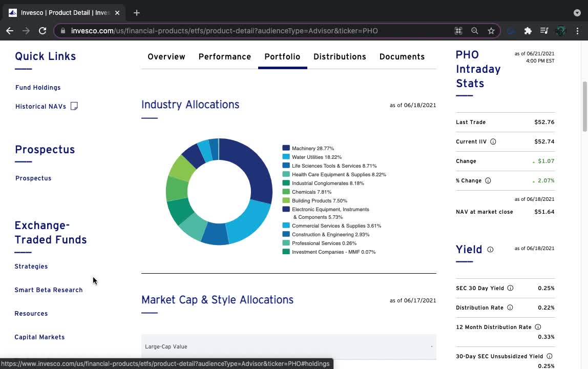588x369 pixels.
Task: Open the zoom magnifier in address bar
Action: 475,31
